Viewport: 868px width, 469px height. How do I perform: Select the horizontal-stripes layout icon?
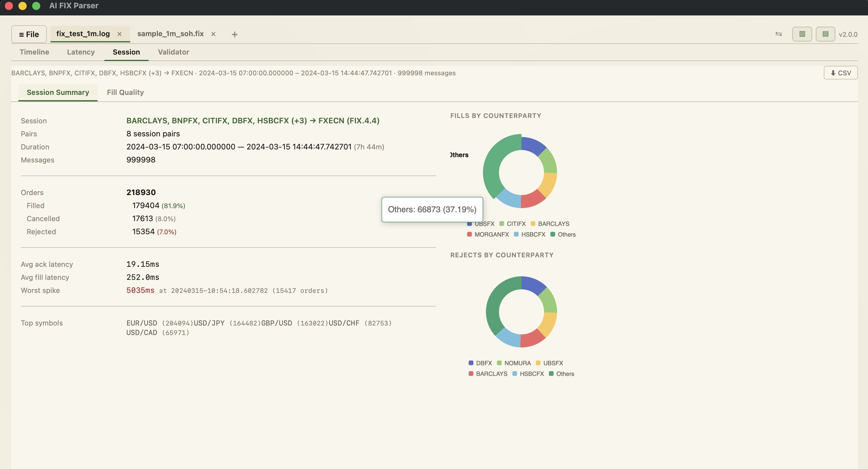coord(825,34)
